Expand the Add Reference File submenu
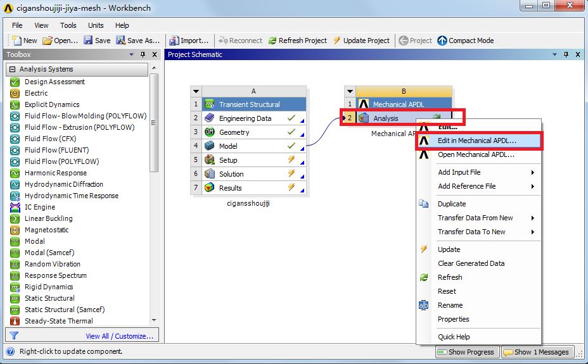Image resolution: width=588 pixels, height=364 pixels. pyautogui.click(x=479, y=185)
